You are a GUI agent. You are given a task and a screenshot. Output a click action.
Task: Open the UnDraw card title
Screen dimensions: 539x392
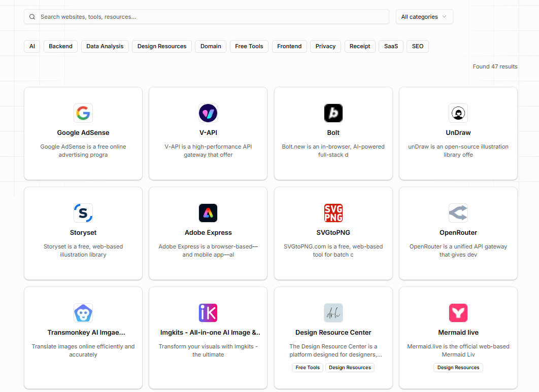(458, 133)
